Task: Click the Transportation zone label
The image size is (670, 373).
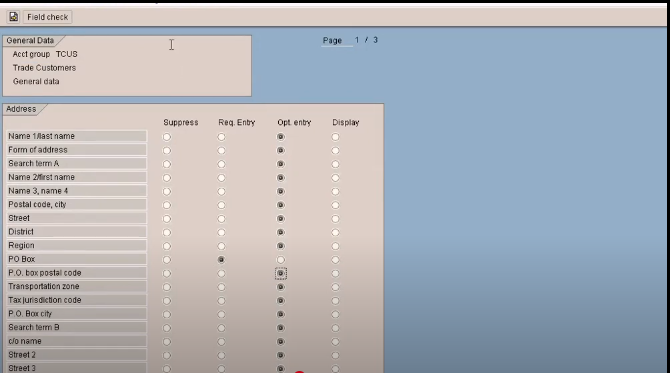Action: (x=76, y=287)
